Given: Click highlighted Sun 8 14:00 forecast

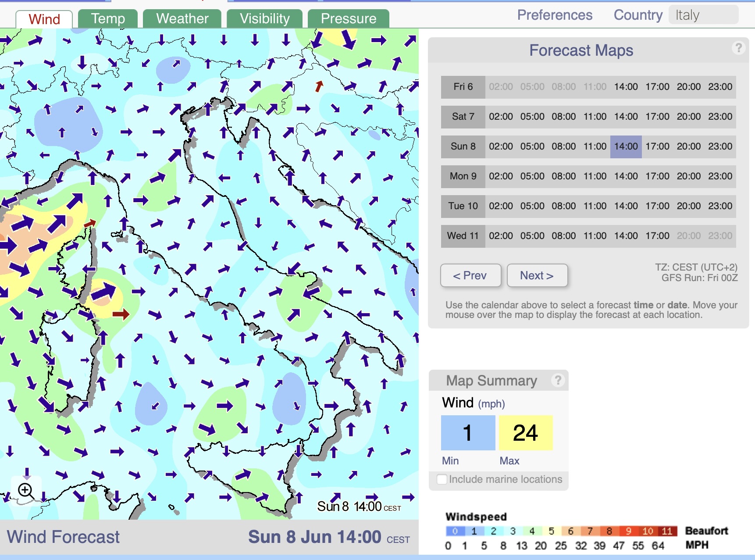Looking at the screenshot, I should click(626, 146).
